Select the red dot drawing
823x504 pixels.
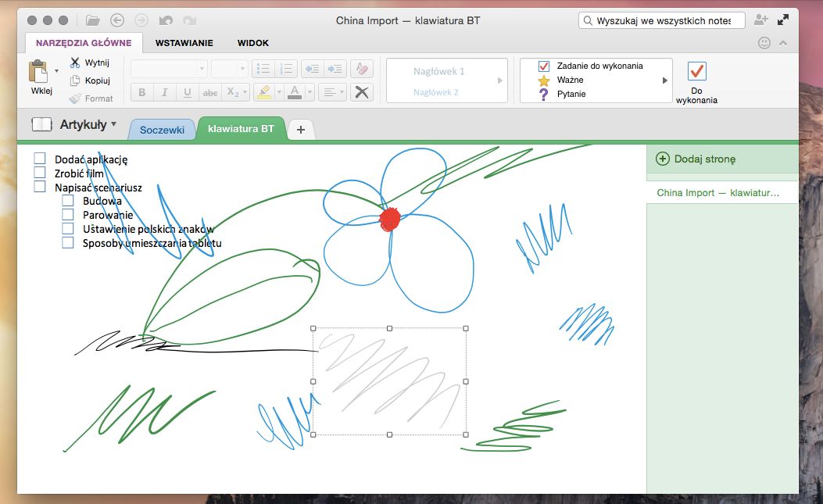pos(390,219)
